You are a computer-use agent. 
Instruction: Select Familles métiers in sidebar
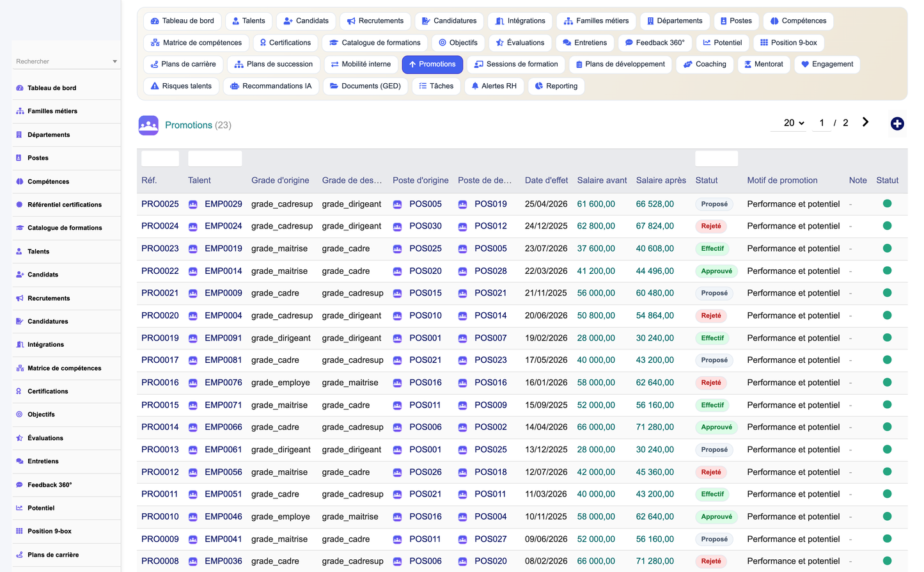(x=52, y=111)
